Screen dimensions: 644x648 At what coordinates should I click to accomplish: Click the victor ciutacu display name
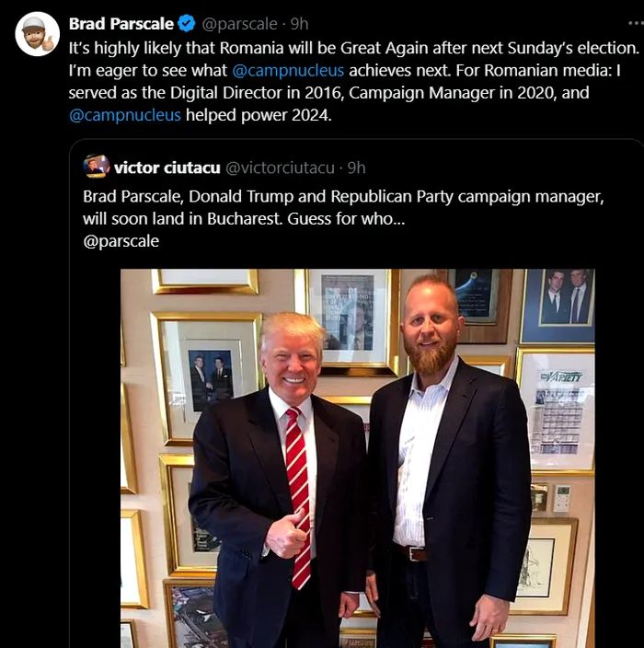point(167,168)
